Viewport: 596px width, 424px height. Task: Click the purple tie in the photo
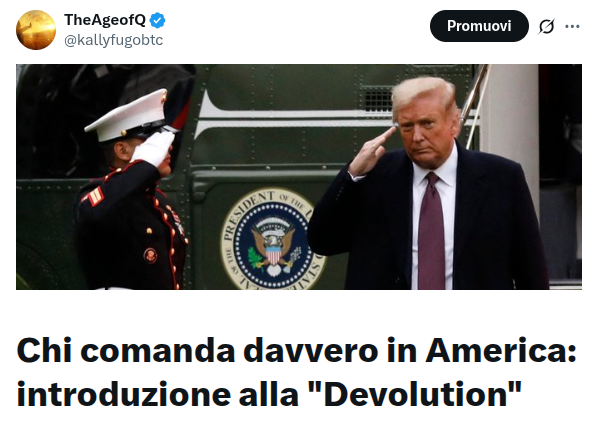431,231
